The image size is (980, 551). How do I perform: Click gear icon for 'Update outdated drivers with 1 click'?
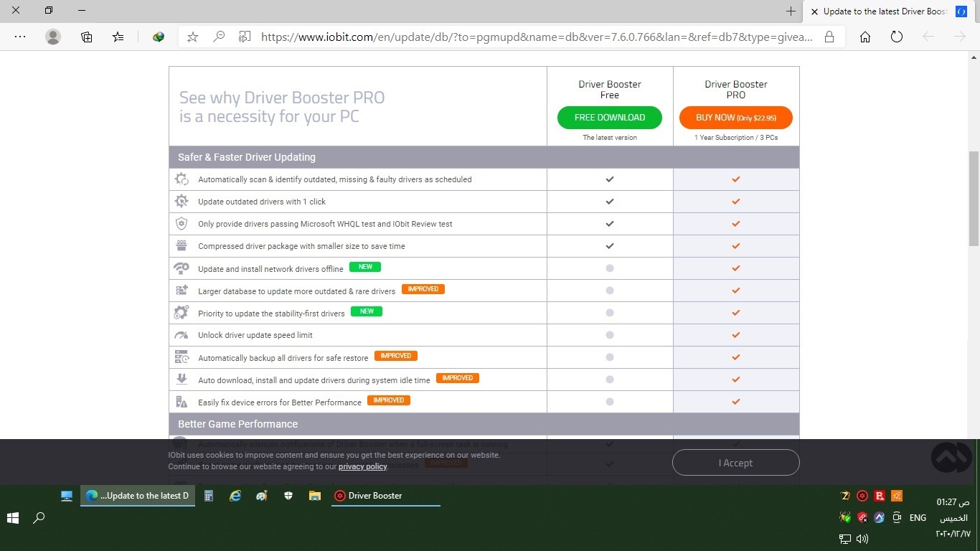182,202
